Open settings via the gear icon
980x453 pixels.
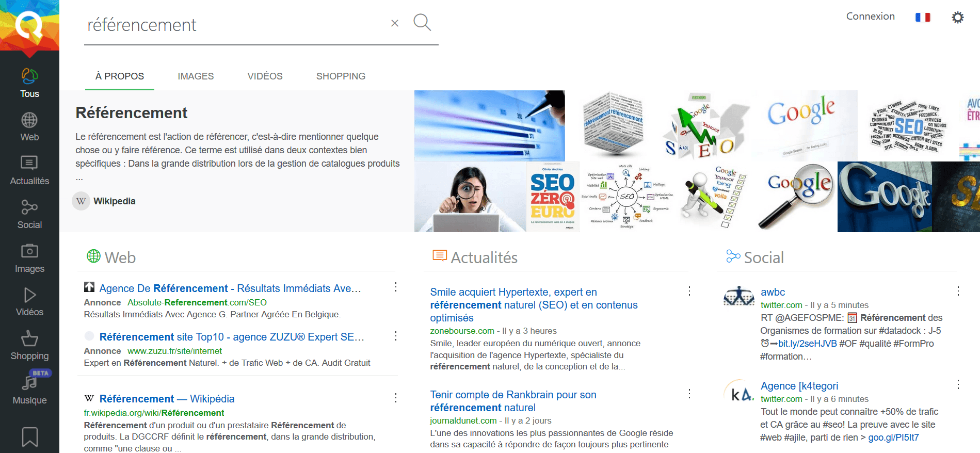tap(958, 17)
